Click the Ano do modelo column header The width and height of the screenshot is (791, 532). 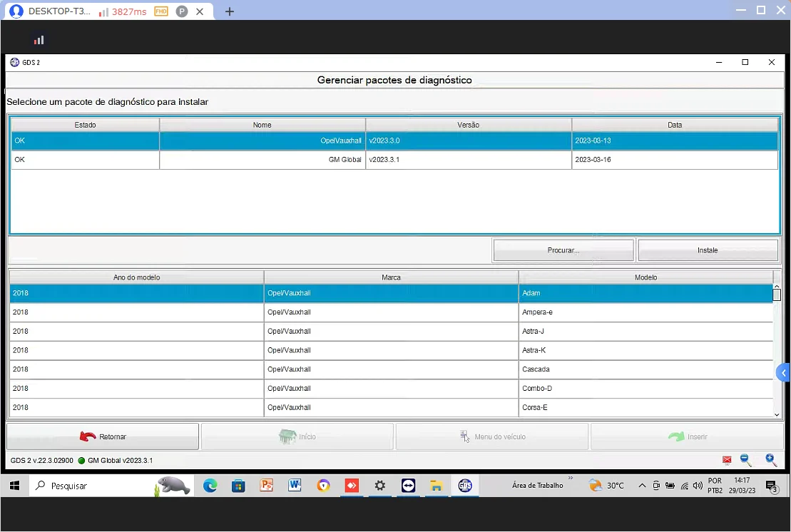click(x=137, y=277)
